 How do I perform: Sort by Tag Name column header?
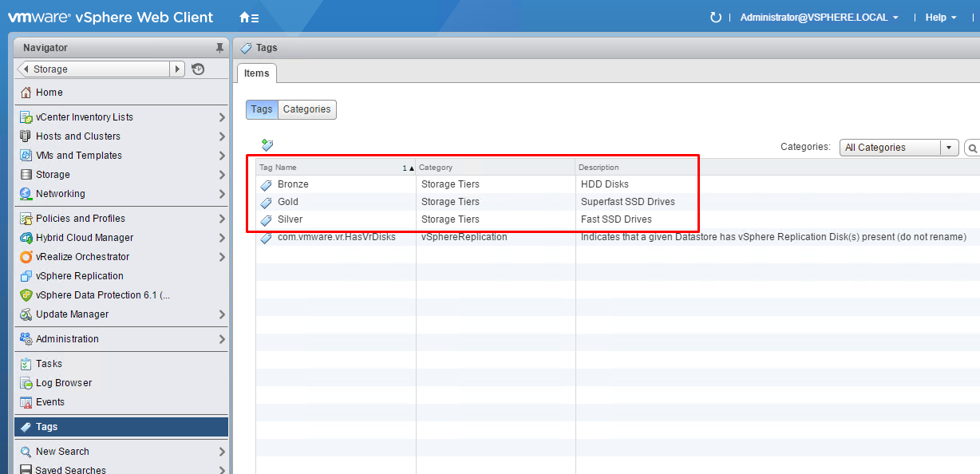point(336,168)
